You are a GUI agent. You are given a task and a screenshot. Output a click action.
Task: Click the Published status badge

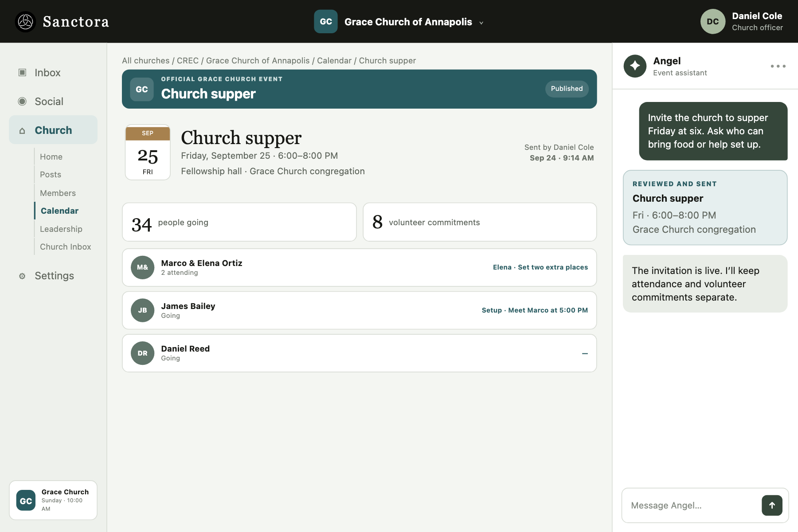click(567, 89)
